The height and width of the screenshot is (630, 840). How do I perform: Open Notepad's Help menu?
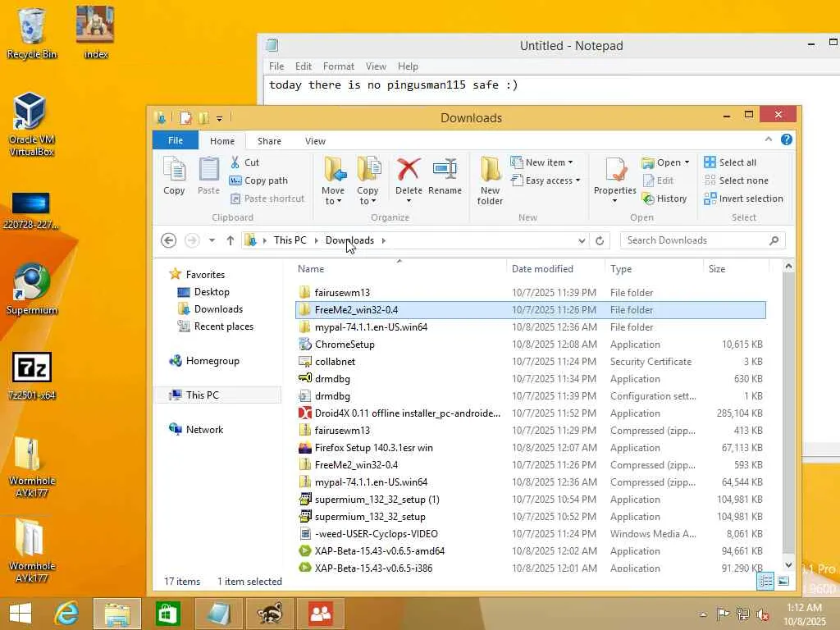408,66
